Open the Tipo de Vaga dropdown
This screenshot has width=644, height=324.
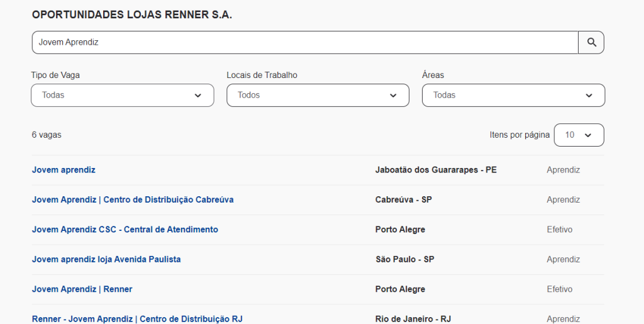[123, 95]
